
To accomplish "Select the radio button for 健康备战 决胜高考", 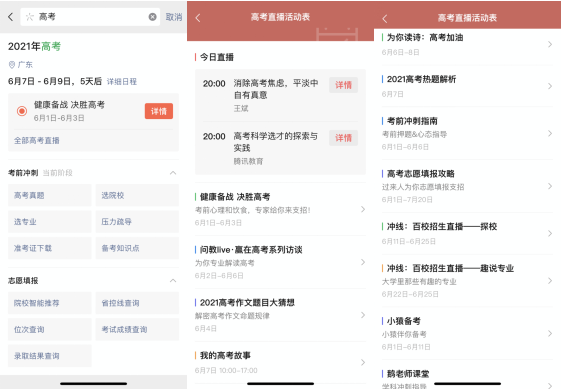I will pos(22,111).
